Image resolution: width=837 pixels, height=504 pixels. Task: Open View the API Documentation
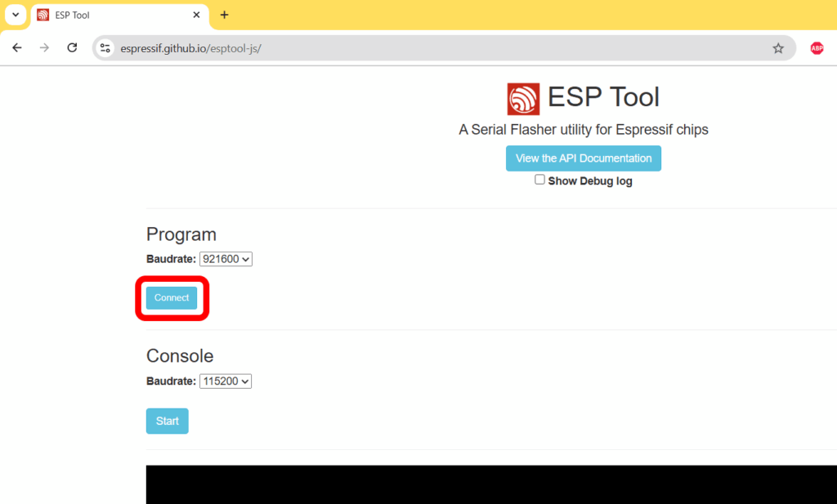click(584, 158)
